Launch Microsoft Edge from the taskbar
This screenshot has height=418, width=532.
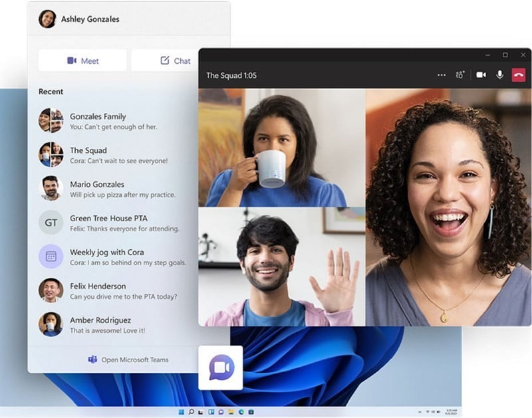(x=241, y=411)
